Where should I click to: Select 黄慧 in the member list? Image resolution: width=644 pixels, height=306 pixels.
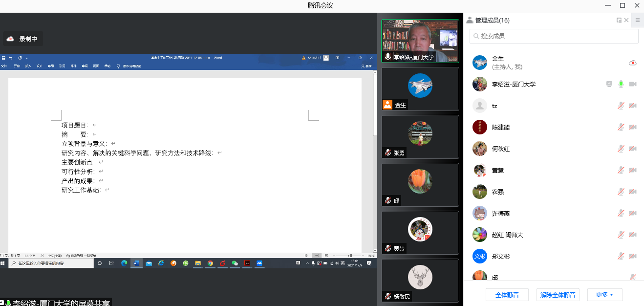click(x=497, y=170)
